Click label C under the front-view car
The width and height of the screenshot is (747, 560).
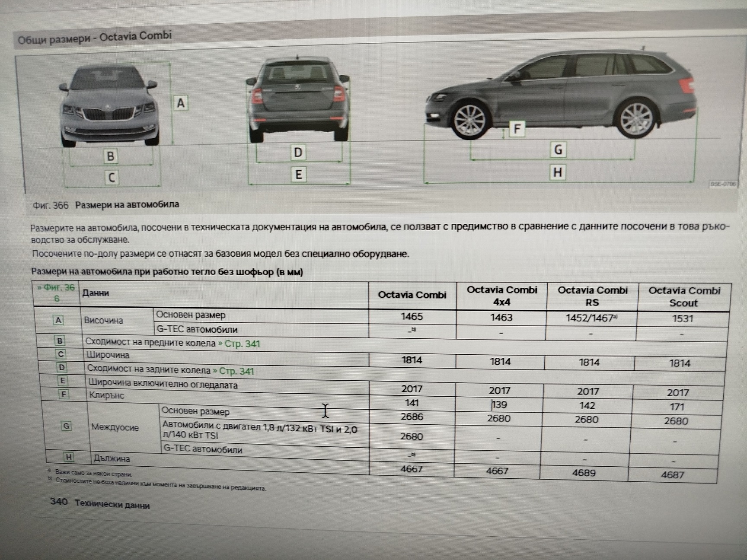(111, 177)
